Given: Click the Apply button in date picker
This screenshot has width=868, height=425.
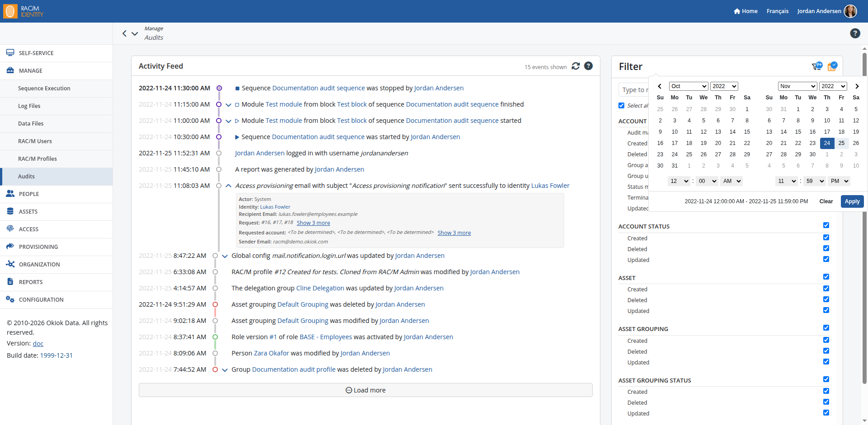Looking at the screenshot, I should [x=852, y=201].
